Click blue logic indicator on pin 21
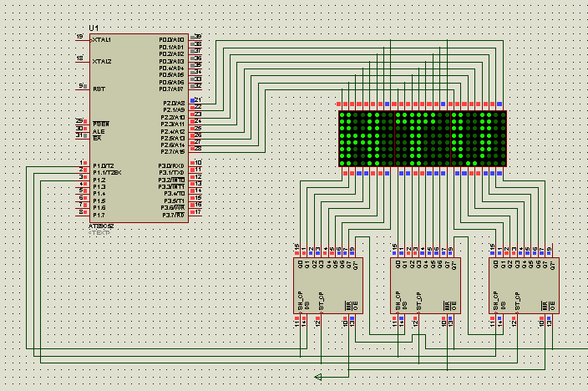Viewport: 588px width, 391px height. pyautogui.click(x=192, y=100)
